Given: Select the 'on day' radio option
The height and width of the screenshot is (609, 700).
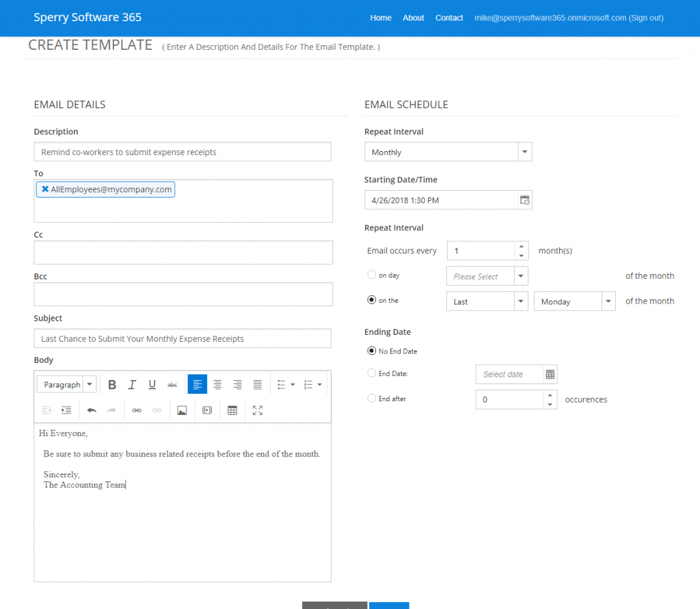Looking at the screenshot, I should pos(372,275).
